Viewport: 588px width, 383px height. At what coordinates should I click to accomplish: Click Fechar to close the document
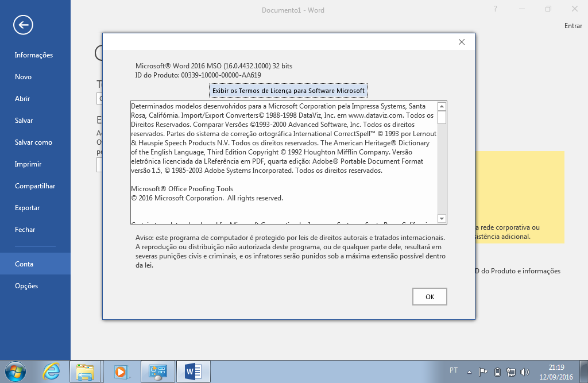tap(25, 230)
